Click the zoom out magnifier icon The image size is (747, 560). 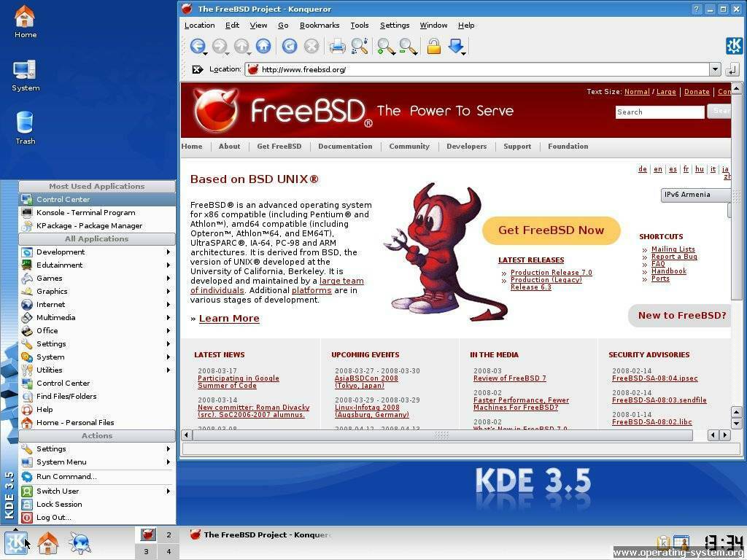pos(407,47)
